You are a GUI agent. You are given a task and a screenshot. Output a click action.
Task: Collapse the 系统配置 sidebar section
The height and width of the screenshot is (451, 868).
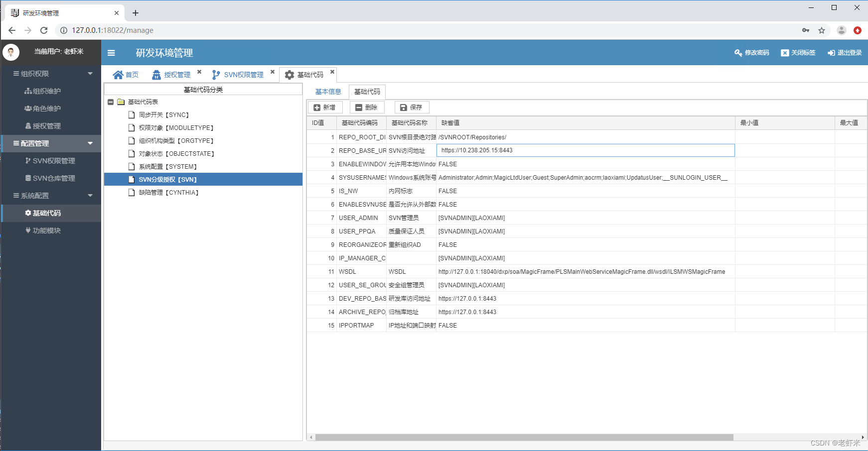90,196
